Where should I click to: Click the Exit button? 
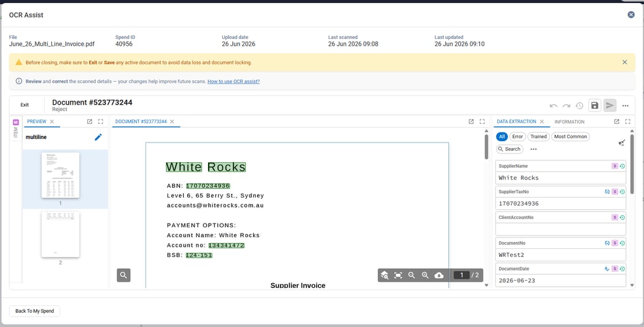(x=25, y=105)
